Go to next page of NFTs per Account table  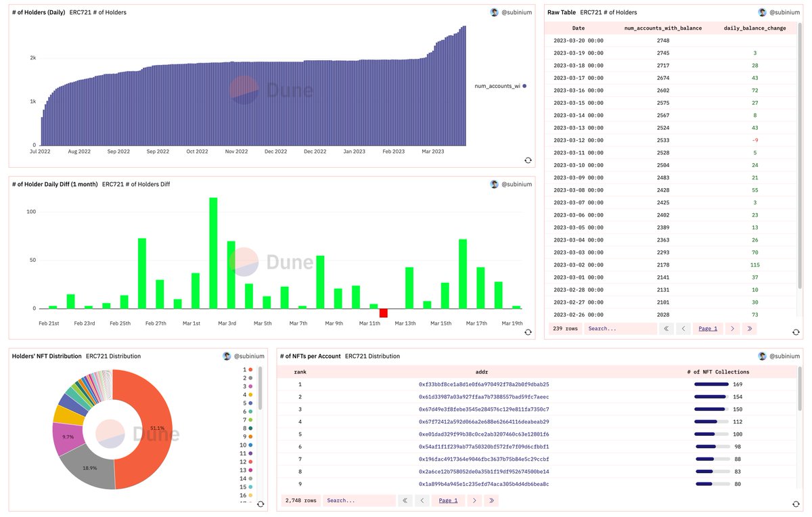point(474,501)
